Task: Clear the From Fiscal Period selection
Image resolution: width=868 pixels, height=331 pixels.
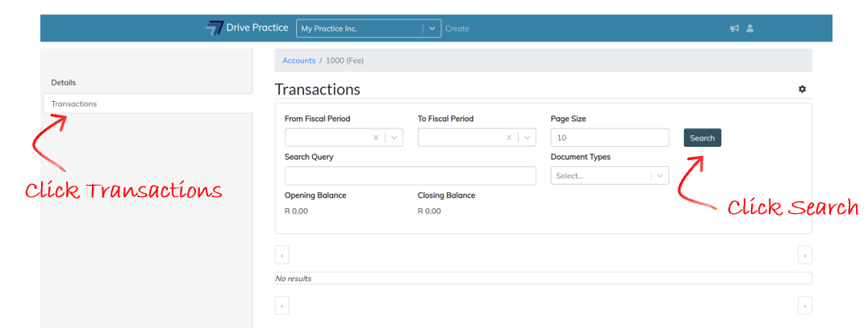Action: 376,138
